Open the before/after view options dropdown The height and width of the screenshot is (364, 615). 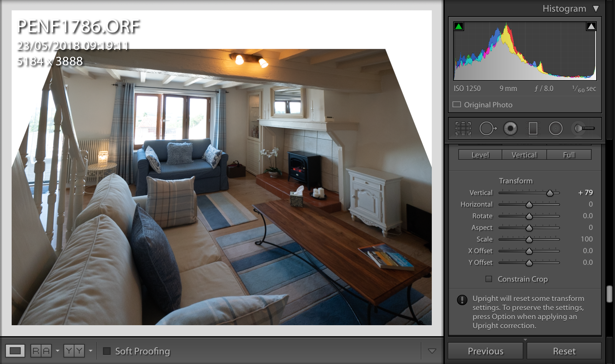(58, 351)
